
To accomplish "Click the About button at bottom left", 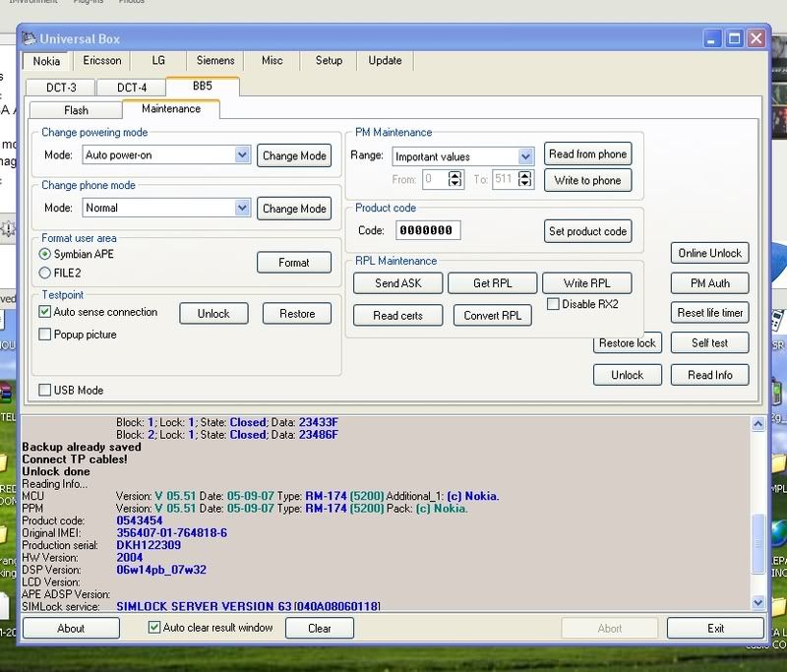I will [71, 629].
